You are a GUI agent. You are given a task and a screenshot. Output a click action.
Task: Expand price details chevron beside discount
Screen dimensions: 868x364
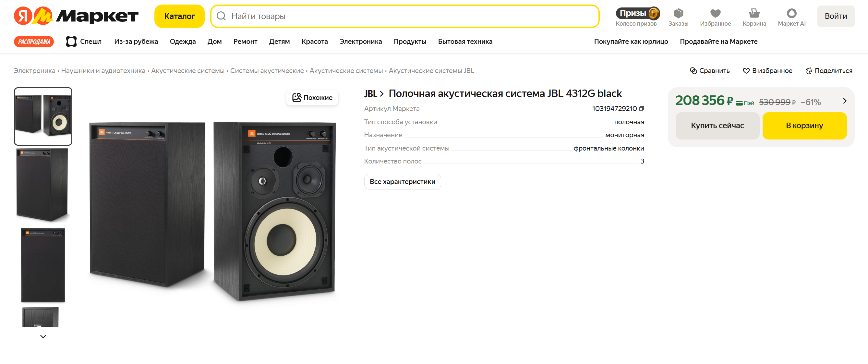pos(844,101)
